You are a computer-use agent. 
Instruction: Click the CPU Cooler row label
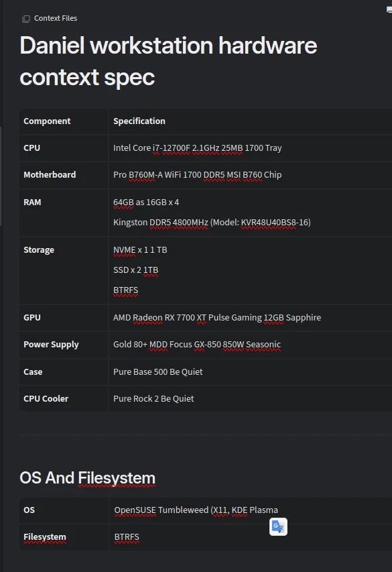45,398
